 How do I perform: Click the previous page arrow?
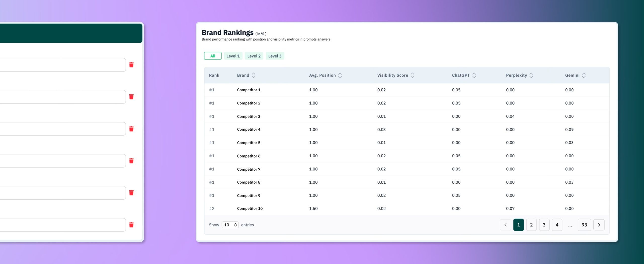(505, 225)
